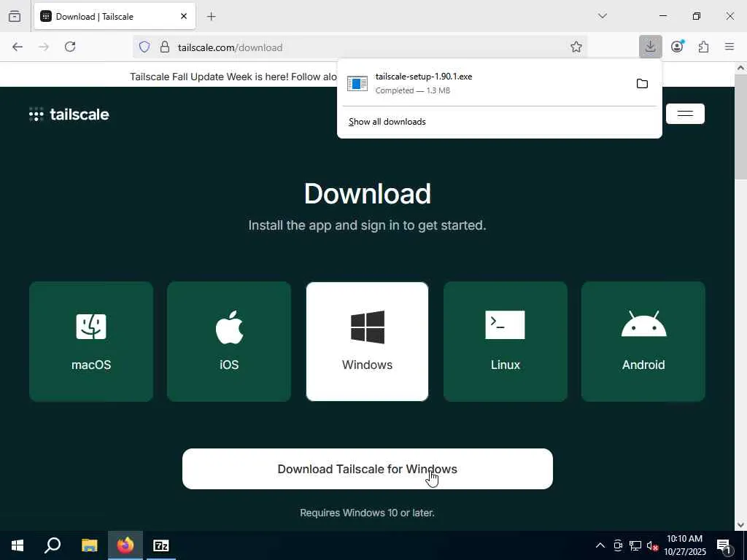The height and width of the screenshot is (560, 747).
Task: Open taskbar search magnifier
Action: point(53,545)
